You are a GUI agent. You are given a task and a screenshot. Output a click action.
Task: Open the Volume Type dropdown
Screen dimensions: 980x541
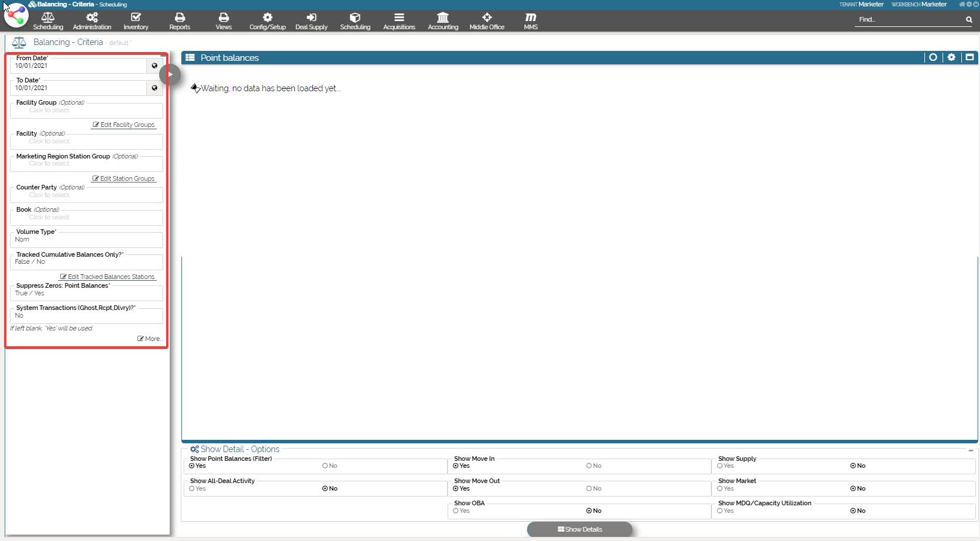click(x=87, y=239)
